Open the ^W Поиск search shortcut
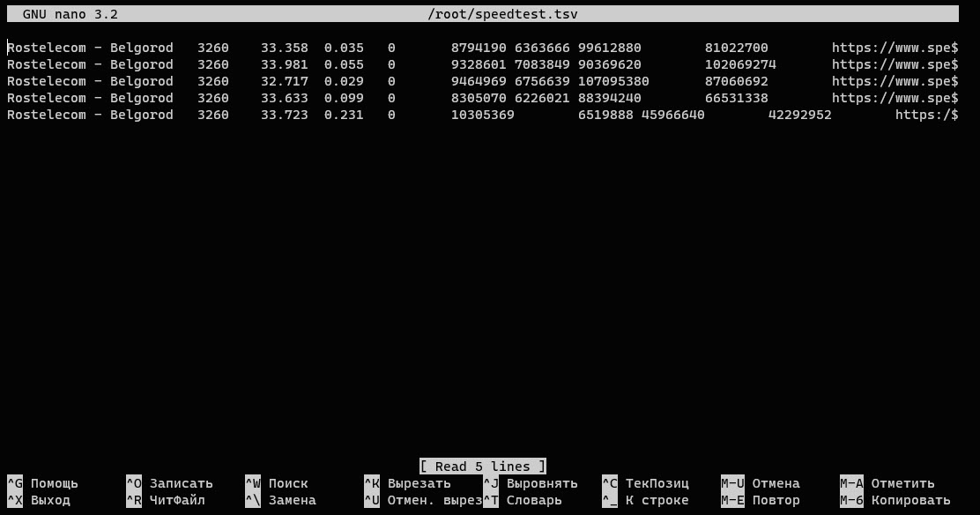Viewport: 980px width, 515px height. 277,483
